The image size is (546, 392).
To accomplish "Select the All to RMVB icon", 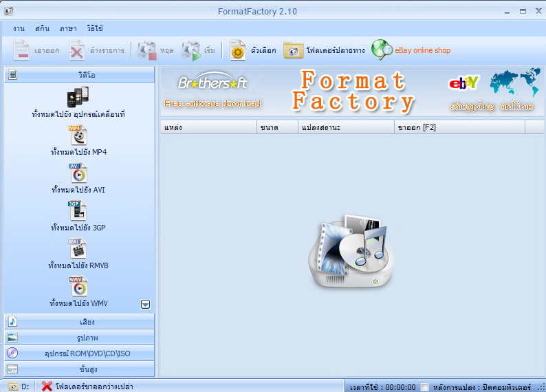I will click(77, 248).
